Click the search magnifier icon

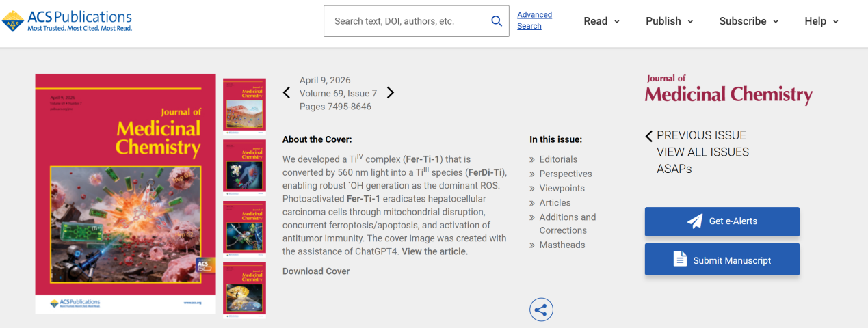click(497, 21)
